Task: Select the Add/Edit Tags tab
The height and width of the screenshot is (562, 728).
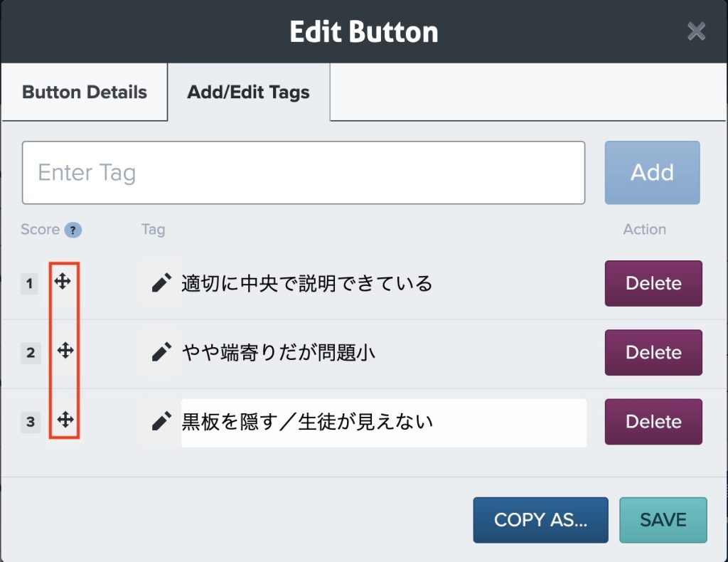Action: coord(248,92)
